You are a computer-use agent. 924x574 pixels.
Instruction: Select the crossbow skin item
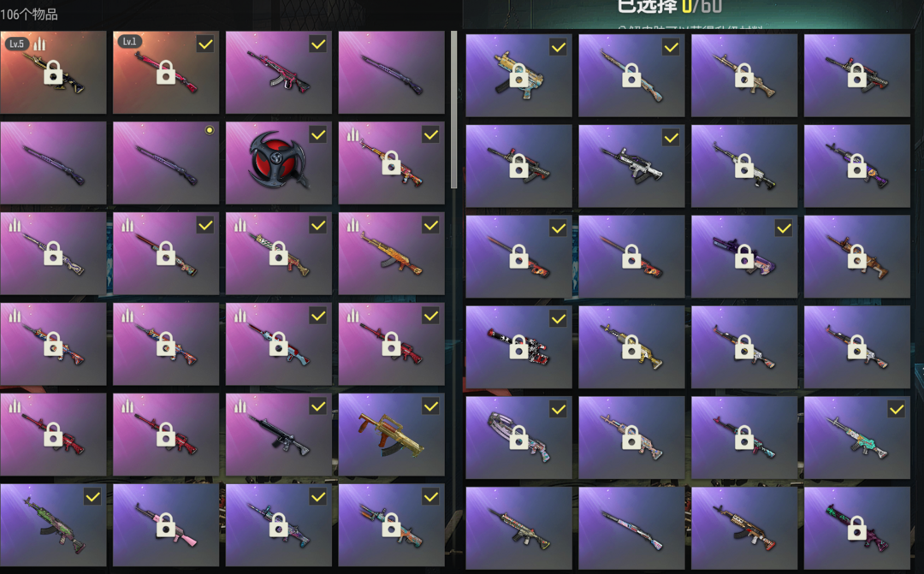[x=518, y=437]
